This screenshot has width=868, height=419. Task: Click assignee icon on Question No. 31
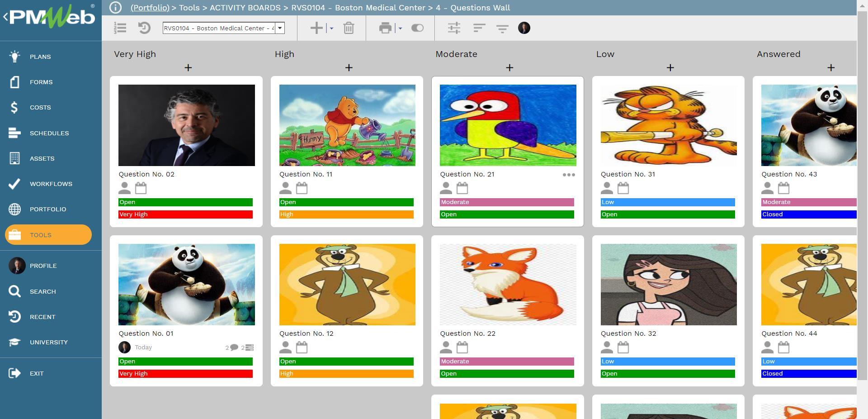pyautogui.click(x=607, y=188)
